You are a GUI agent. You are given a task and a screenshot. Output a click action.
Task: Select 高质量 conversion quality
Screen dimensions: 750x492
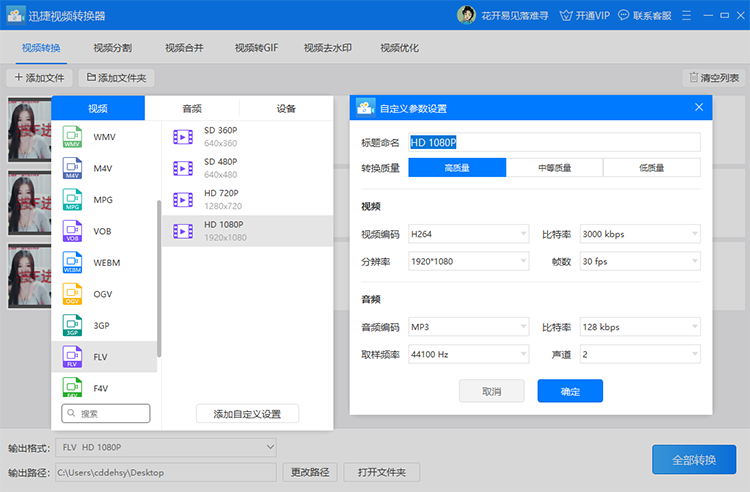(x=457, y=168)
